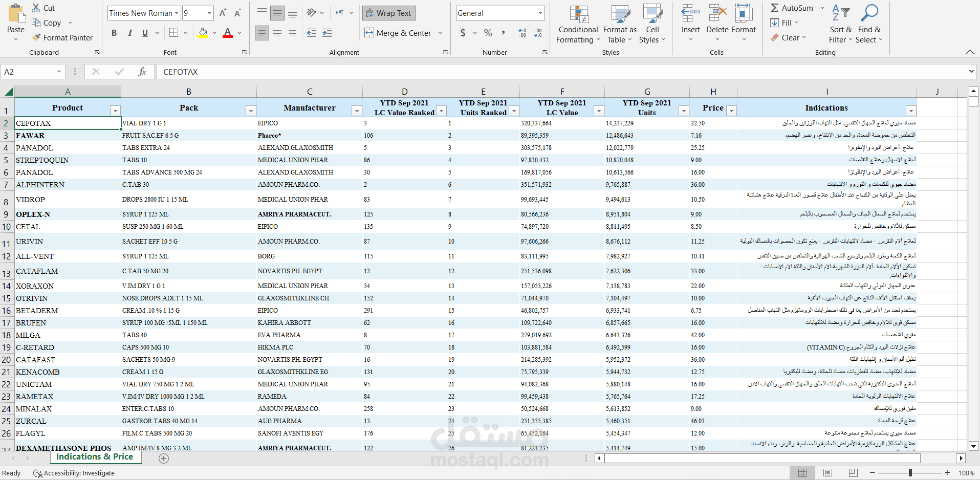The image size is (980, 480).
Task: Toggle Wrap Text
Action: (x=389, y=13)
